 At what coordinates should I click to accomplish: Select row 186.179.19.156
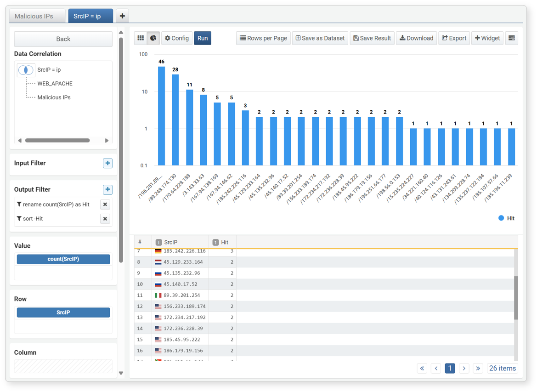coord(324,351)
